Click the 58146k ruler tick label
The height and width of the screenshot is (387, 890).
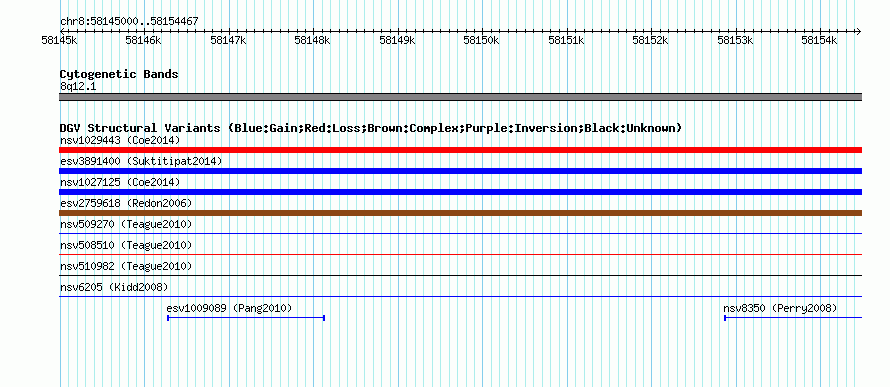coord(144,40)
